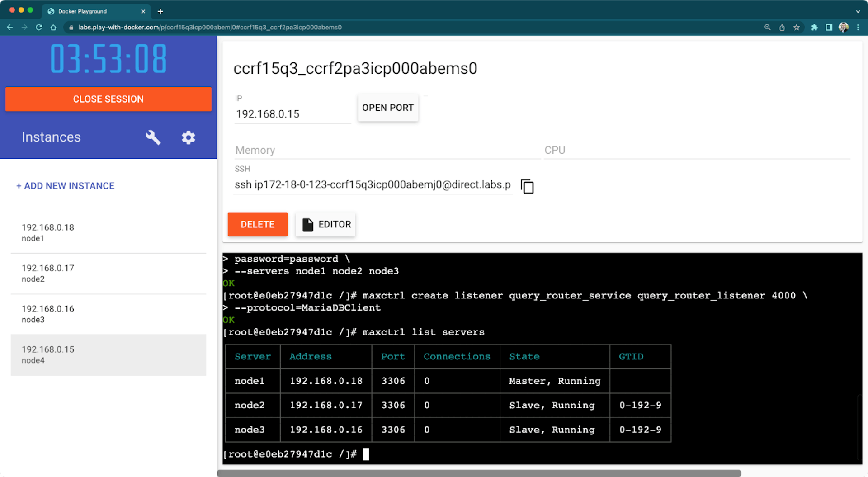The image size is (868, 477).
Task: Click ADD NEW INSTANCE
Action: 65,186
